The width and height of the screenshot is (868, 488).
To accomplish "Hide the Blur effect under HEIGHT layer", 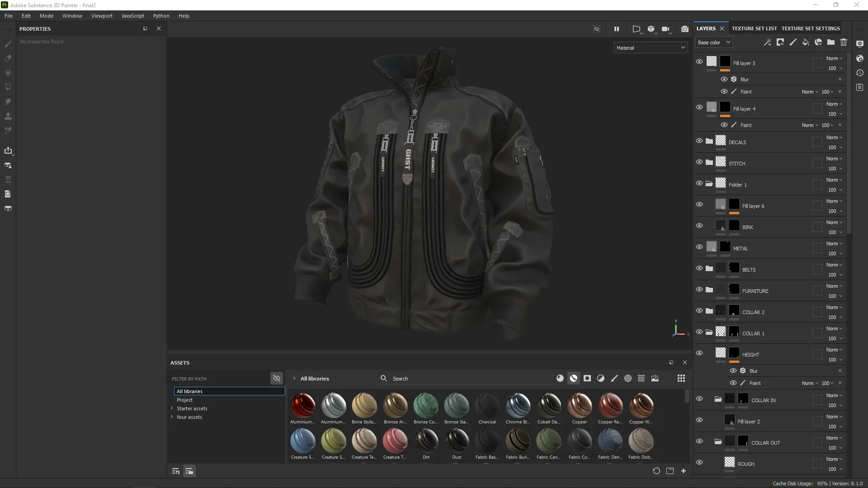I will click(x=733, y=371).
